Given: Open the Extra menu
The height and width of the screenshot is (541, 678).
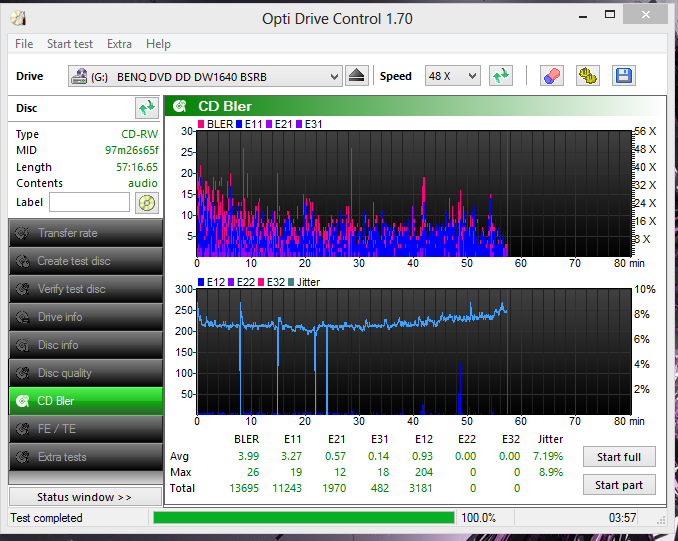Looking at the screenshot, I should coord(119,44).
